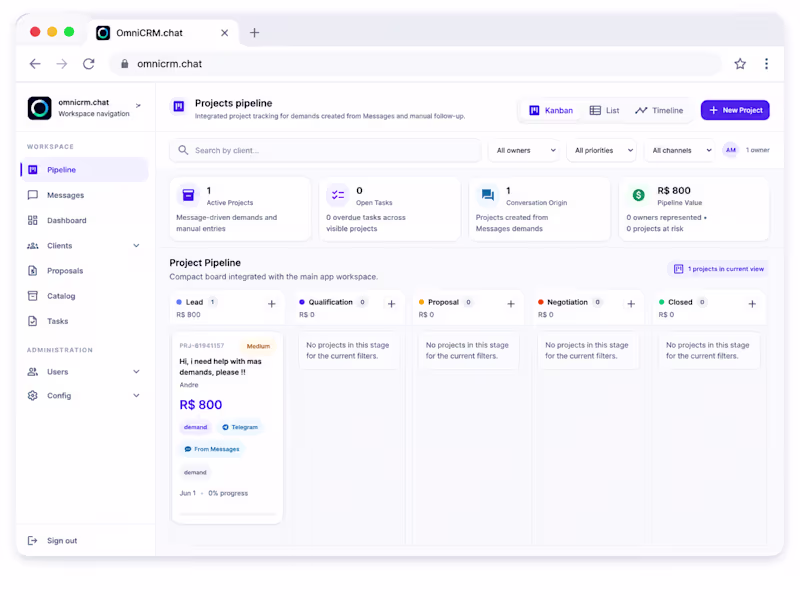Reload the page

[x=89, y=64]
